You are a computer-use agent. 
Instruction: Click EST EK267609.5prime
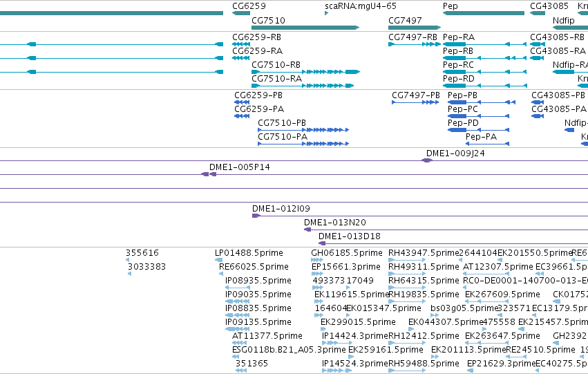[x=502, y=295]
